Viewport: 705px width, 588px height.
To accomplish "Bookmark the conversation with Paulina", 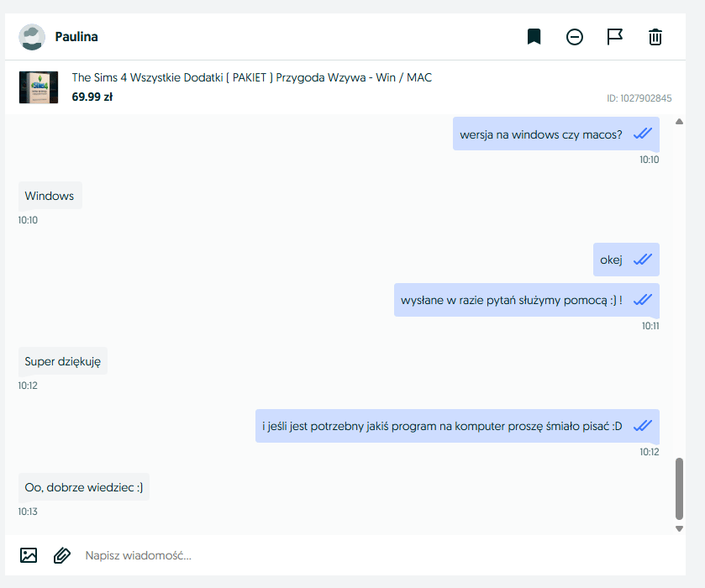I will coord(534,37).
